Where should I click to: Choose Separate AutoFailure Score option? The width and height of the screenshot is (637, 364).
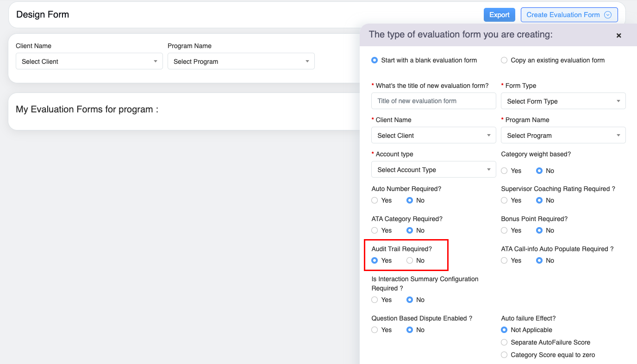point(504,342)
